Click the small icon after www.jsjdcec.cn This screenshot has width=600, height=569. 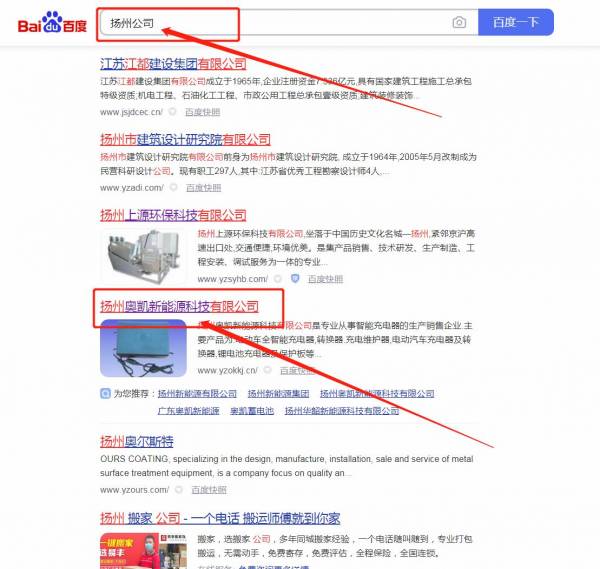173,112
